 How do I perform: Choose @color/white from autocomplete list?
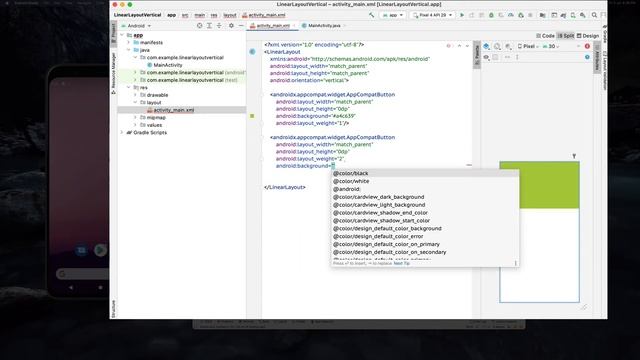[424, 181]
